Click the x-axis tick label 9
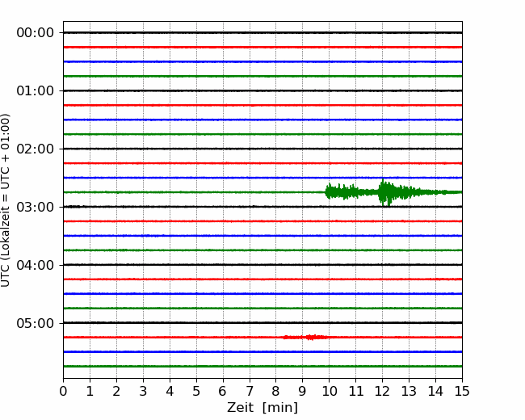This screenshot has height=420, width=525. click(x=303, y=391)
